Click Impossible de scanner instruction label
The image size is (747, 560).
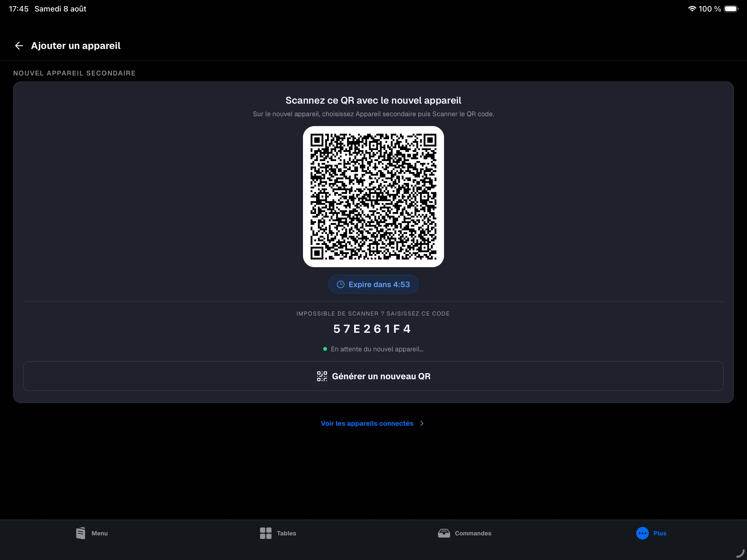(373, 314)
